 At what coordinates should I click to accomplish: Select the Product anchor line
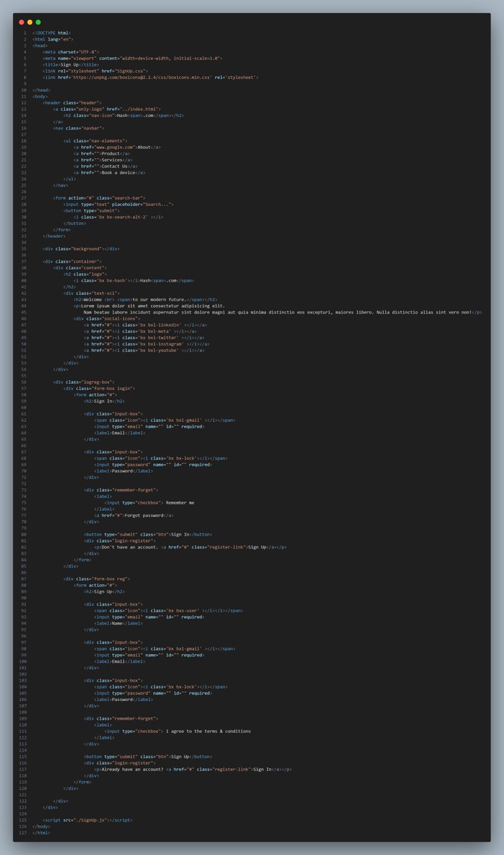pyautogui.click(x=102, y=153)
